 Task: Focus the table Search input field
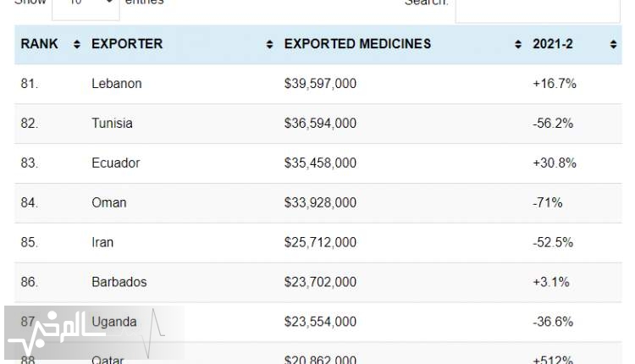coord(538,9)
